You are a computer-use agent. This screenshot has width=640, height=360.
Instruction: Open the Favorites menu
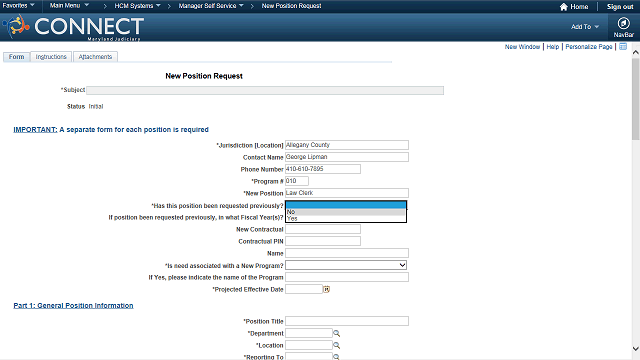point(18,6)
